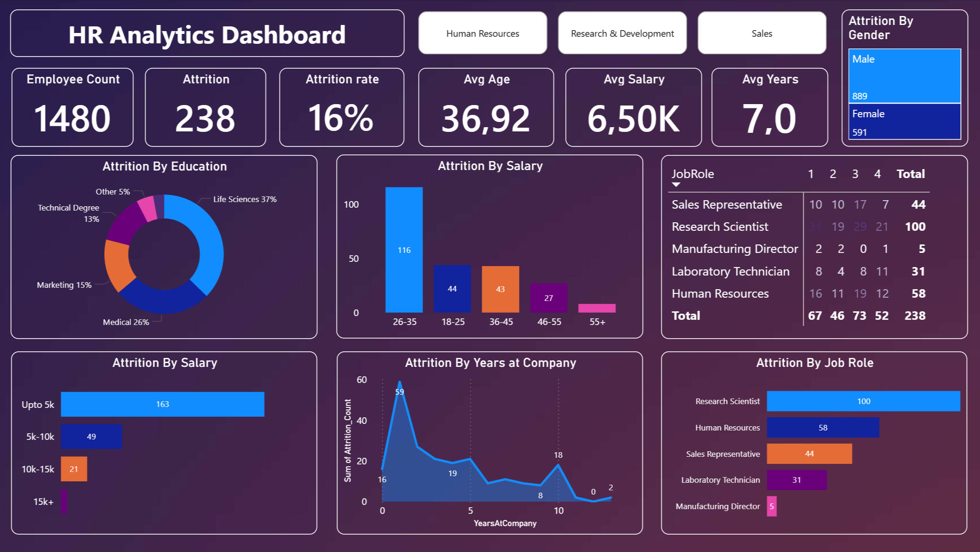Select the 26-35 age group bar

(404, 250)
